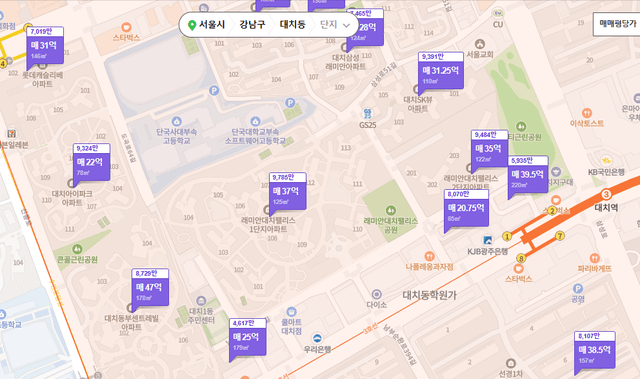Screen dimensions: 640x379
Task: Click 서울시 in the location breadcrumb
Action: click(212, 25)
